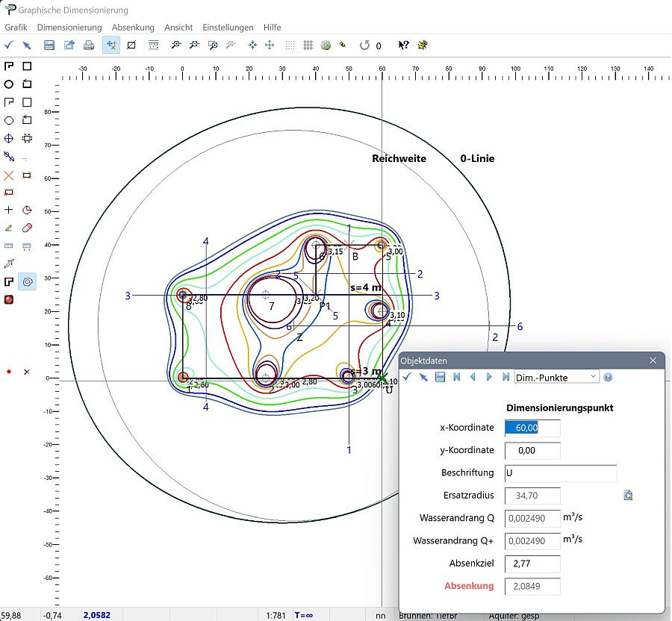The width and height of the screenshot is (672, 621).
Task: Open the Einstellungen menu
Action: pyautogui.click(x=228, y=27)
